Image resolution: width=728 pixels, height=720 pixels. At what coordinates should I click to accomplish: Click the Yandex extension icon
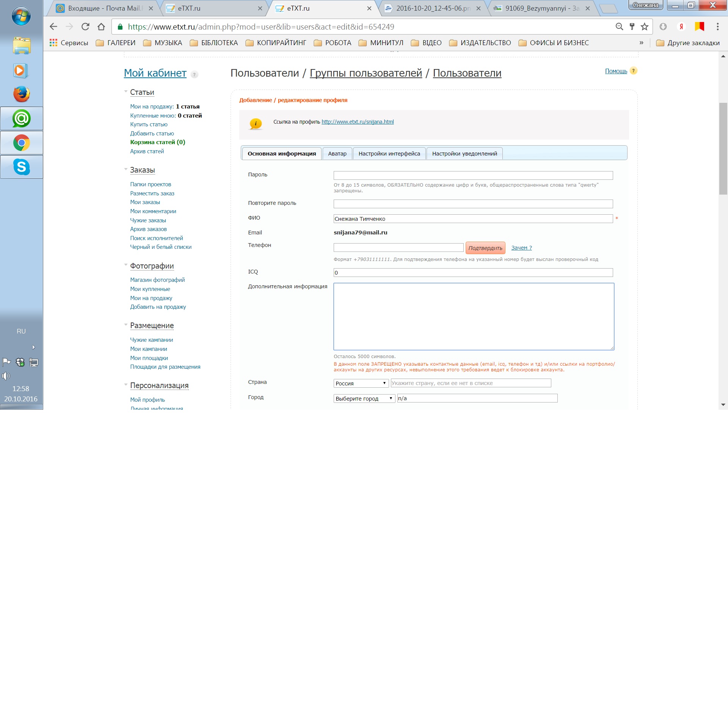[x=681, y=27]
